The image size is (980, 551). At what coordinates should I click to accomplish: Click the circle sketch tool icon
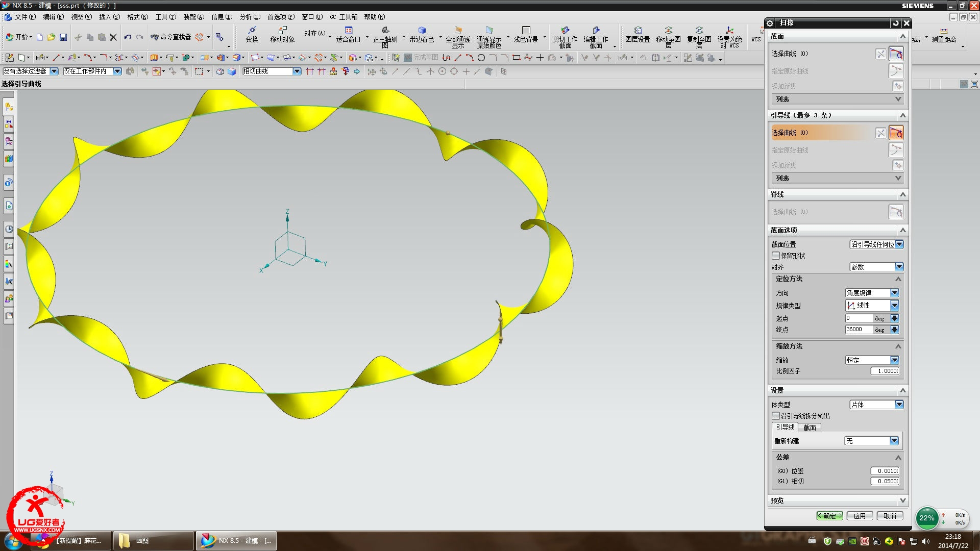[481, 58]
